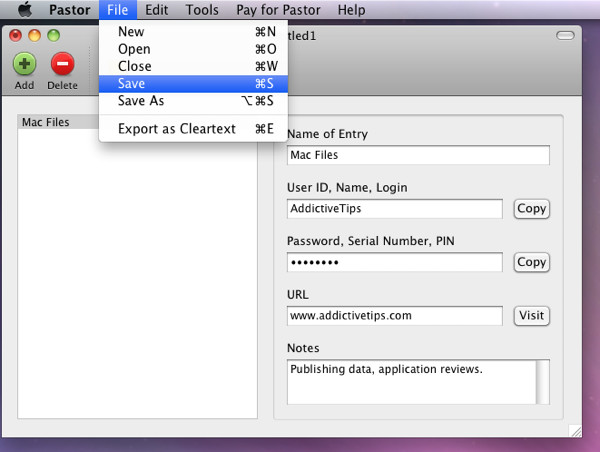Click the Name of Entry field
This screenshot has width=600, height=452.
pos(418,155)
